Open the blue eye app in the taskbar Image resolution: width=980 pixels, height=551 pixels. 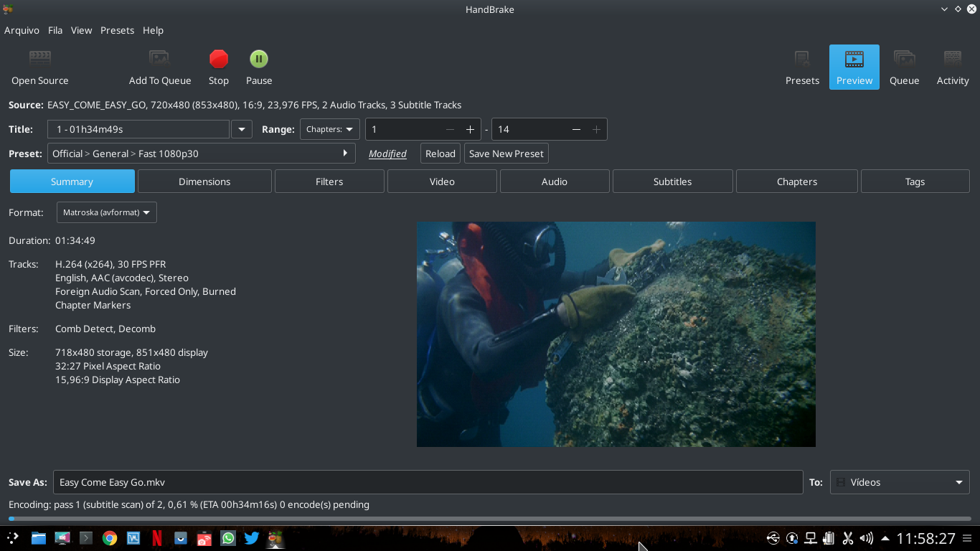[181, 538]
